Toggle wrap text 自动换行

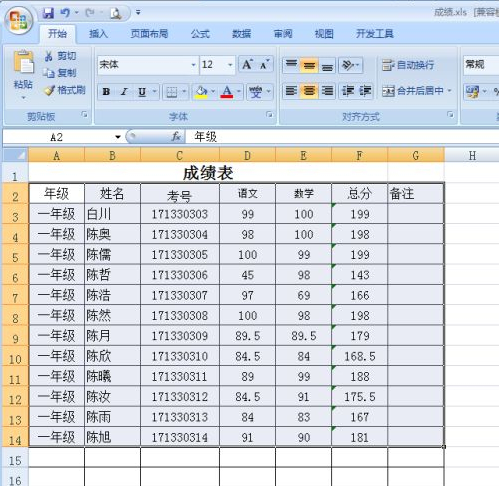[408, 65]
